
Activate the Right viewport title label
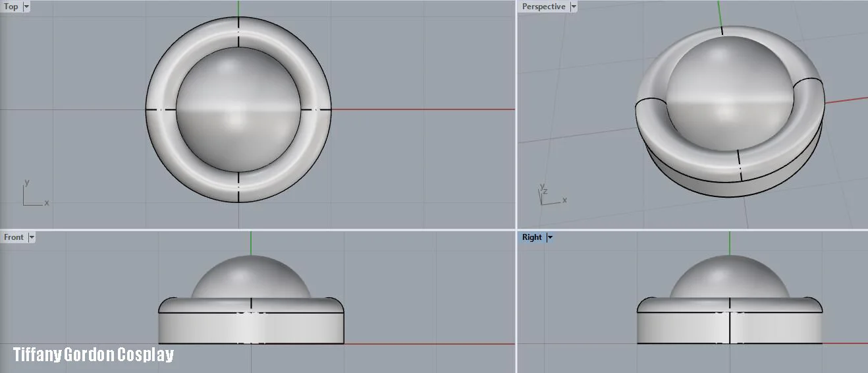tap(532, 237)
